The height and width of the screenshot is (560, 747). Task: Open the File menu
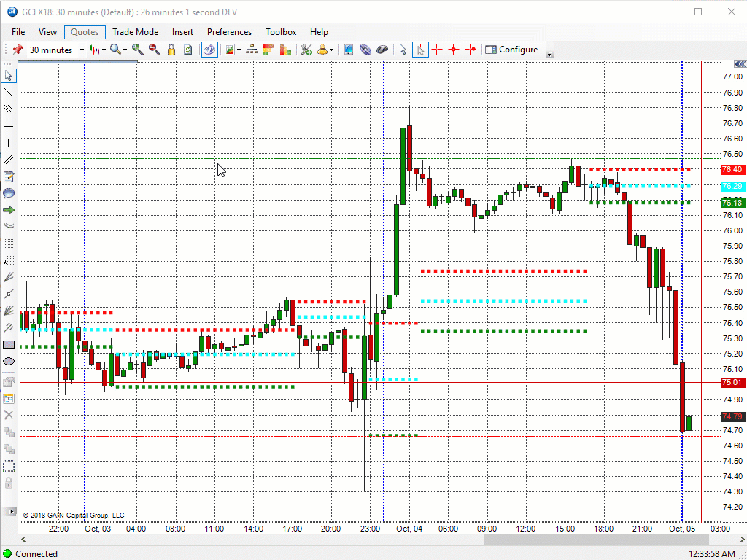click(18, 32)
